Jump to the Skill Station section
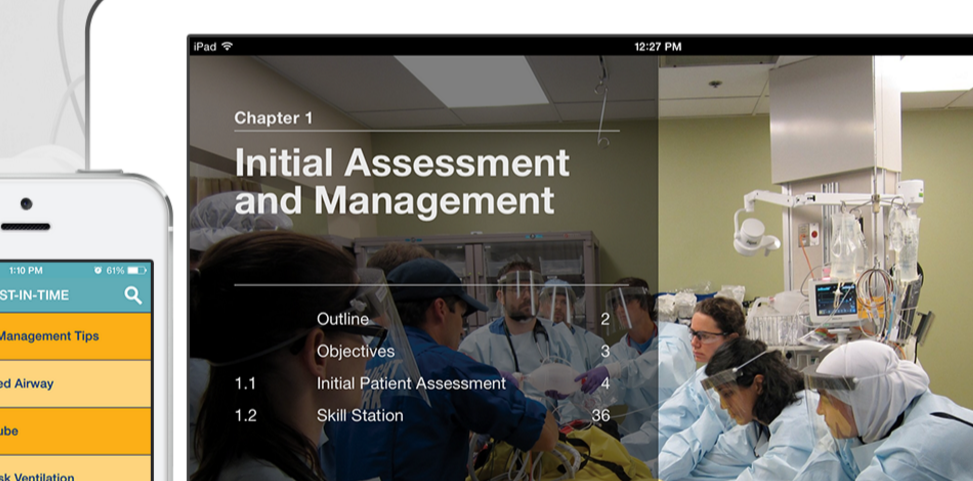This screenshot has height=481, width=973. (x=360, y=415)
